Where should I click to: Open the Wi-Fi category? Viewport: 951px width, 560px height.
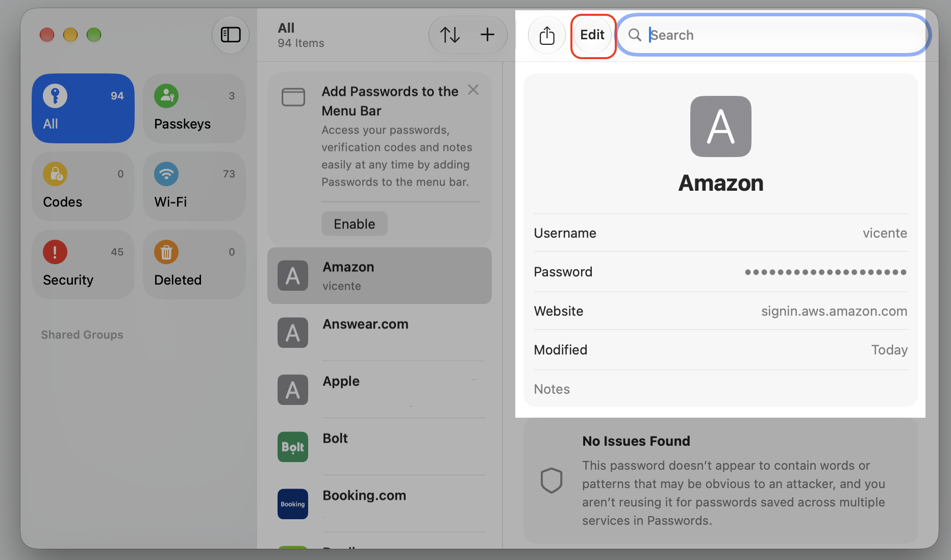pos(194,186)
